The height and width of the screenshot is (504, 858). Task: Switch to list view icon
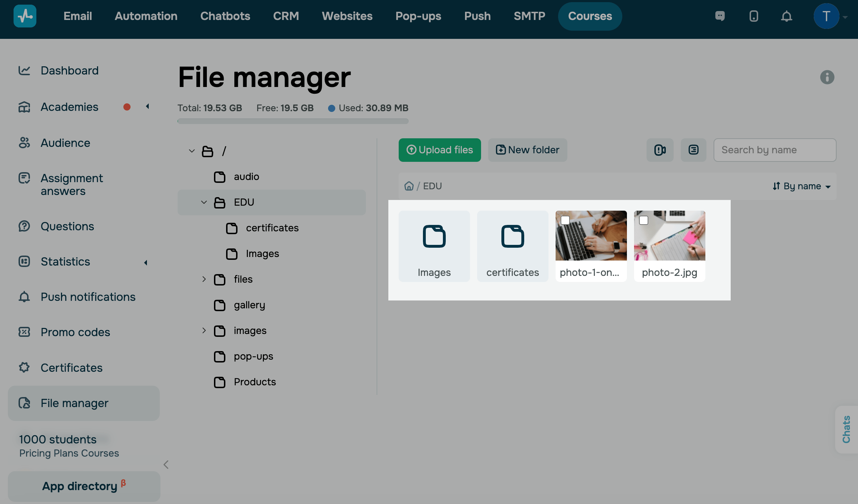pyautogui.click(x=693, y=150)
